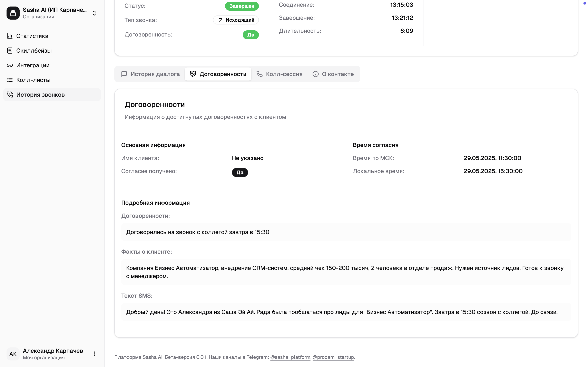Open the О контакте tab
The image size is (588, 367).
(x=333, y=74)
